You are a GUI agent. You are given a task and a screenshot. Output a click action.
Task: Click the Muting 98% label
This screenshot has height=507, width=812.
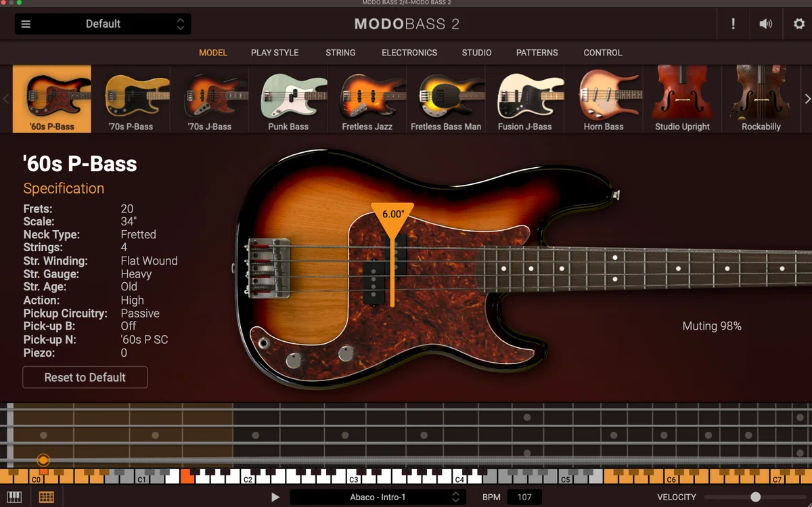pos(712,326)
